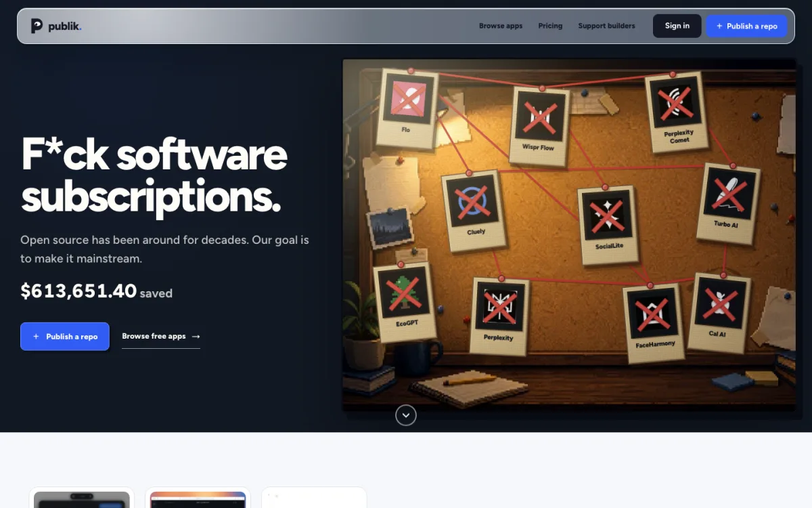Select the SocialLite polaroid card
The height and width of the screenshot is (508, 812).
tap(608, 224)
